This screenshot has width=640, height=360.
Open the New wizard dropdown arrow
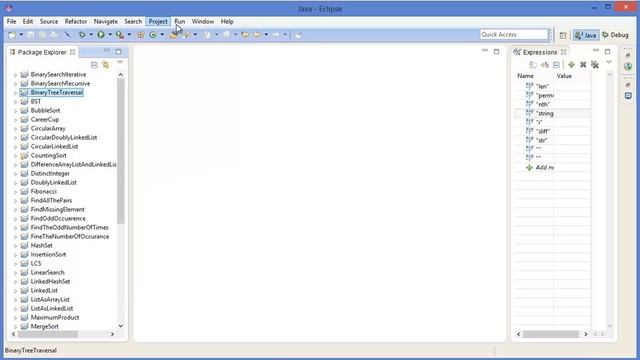click(21, 35)
